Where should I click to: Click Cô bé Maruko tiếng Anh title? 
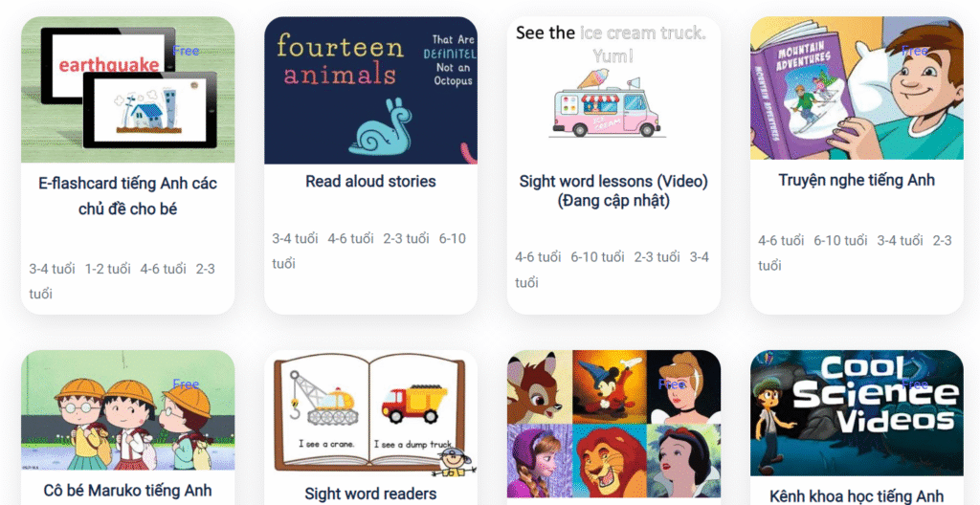128,491
